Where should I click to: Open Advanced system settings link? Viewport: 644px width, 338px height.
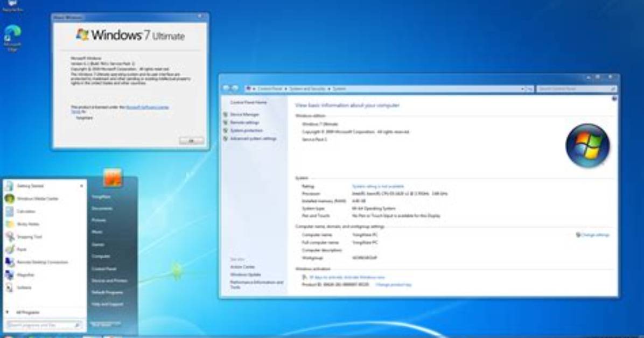coord(253,139)
